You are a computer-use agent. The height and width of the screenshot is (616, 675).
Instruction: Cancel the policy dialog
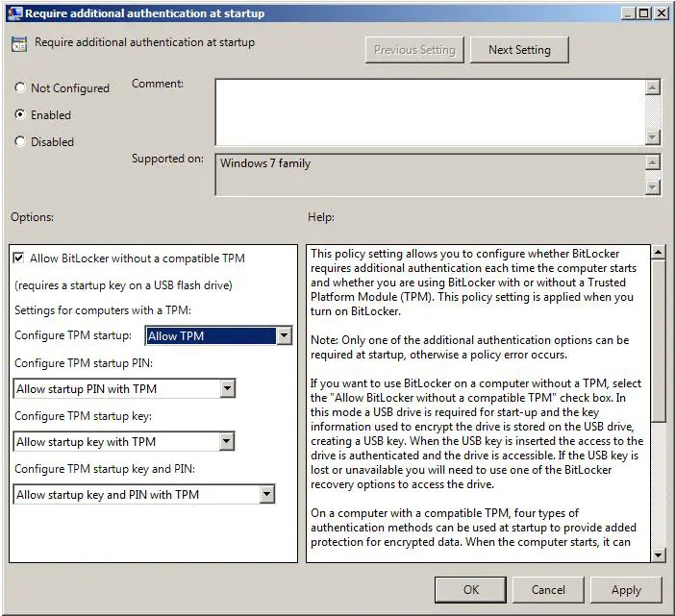(x=548, y=589)
